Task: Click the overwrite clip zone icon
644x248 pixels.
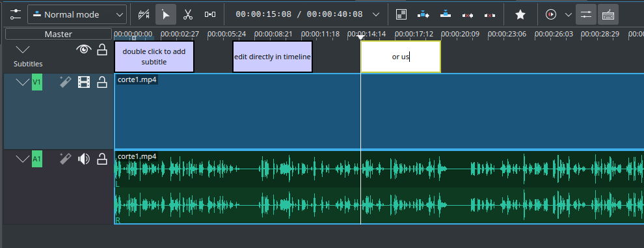Action: click(x=446, y=15)
